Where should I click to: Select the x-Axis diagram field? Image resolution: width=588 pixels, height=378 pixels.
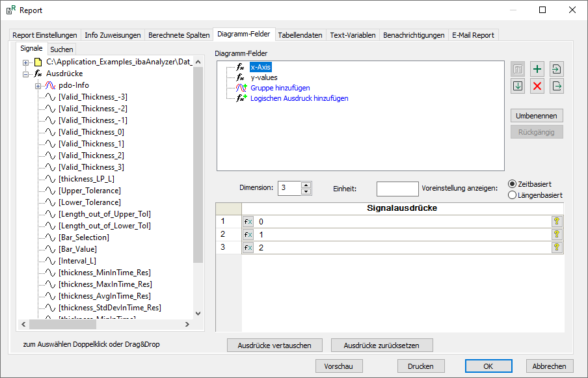(261, 68)
